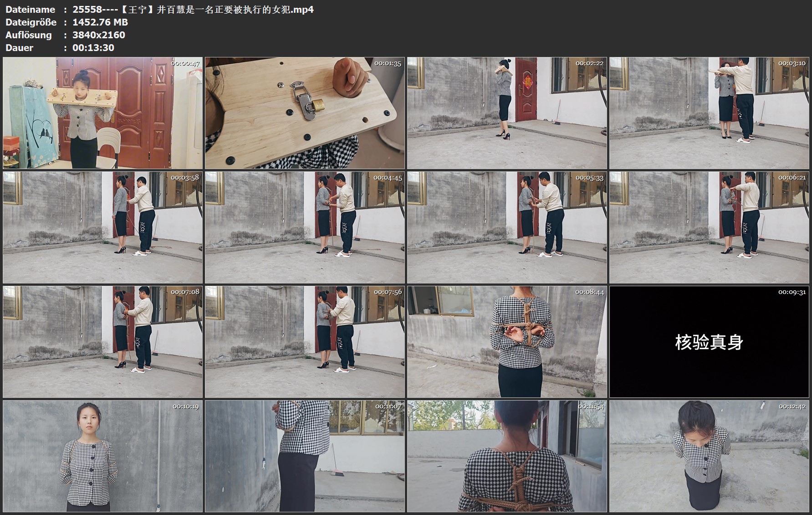Select the frame at 00:06:21
The width and height of the screenshot is (812, 515).
point(709,227)
